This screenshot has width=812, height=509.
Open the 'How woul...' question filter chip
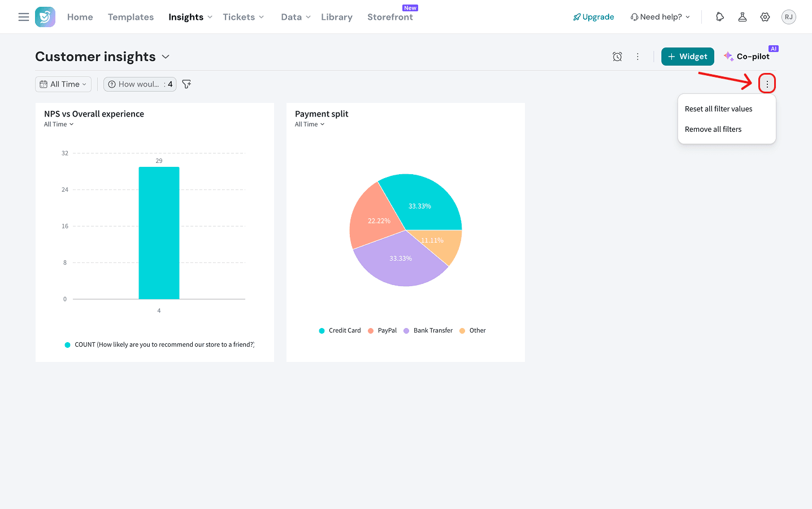point(140,84)
